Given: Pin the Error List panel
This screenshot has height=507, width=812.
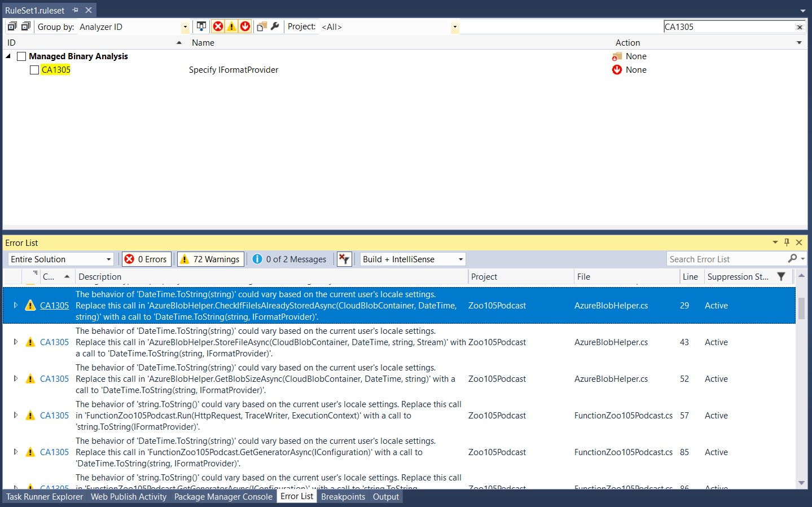Looking at the screenshot, I should tap(787, 243).
